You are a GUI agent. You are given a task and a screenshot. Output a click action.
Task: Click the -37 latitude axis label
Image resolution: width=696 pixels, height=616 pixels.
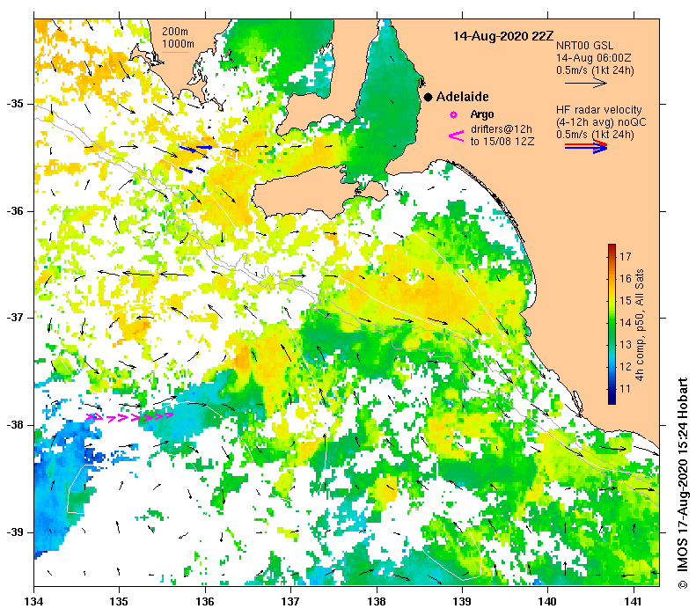point(15,318)
